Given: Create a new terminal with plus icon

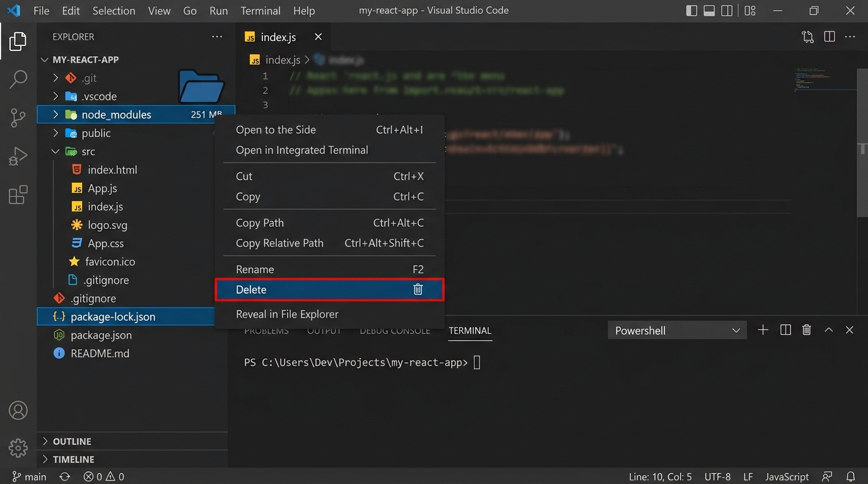Looking at the screenshot, I should pyautogui.click(x=763, y=330).
